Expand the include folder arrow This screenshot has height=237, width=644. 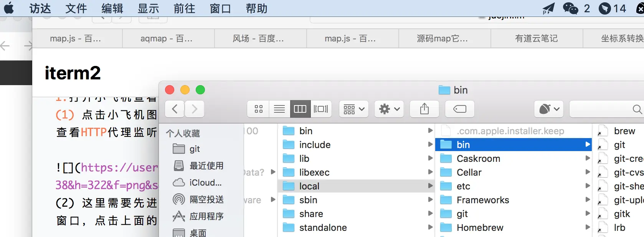tap(430, 145)
